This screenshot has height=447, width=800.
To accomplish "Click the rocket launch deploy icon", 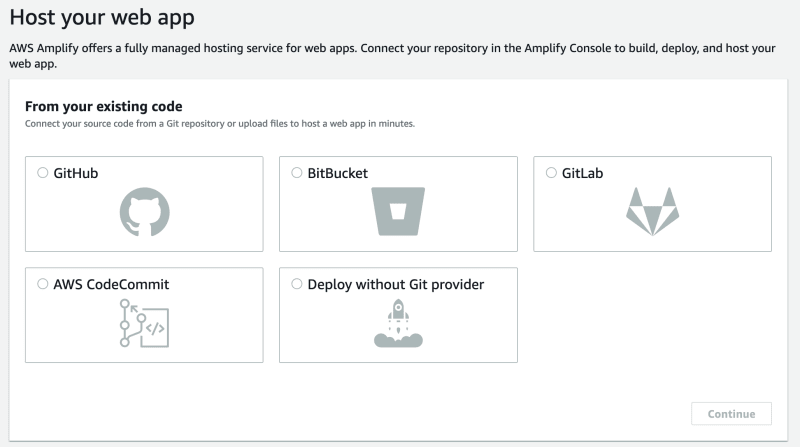I will tap(398, 323).
